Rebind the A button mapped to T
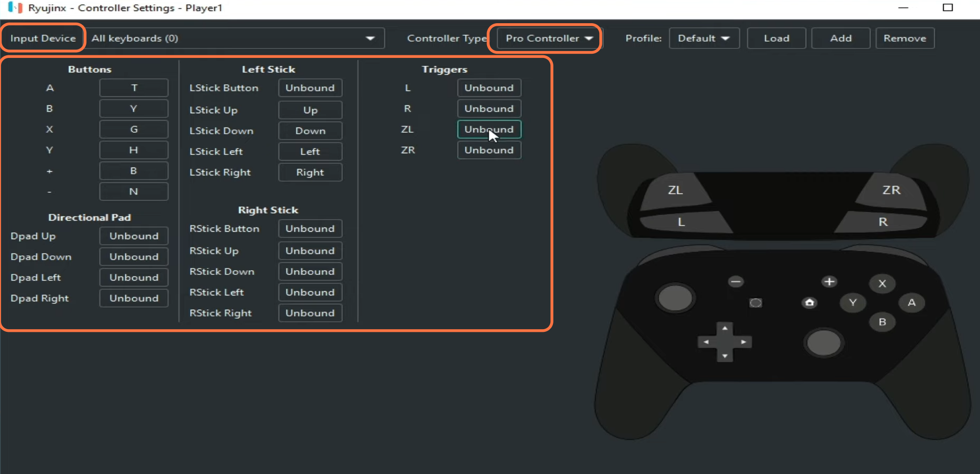Image resolution: width=980 pixels, height=474 pixels. [x=134, y=88]
